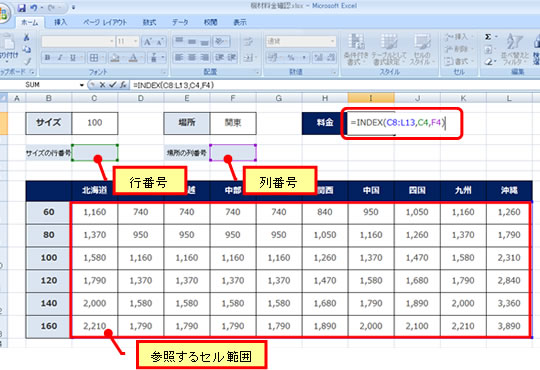Open the Office button menu
Screen dimensions: 540x370
4,14
